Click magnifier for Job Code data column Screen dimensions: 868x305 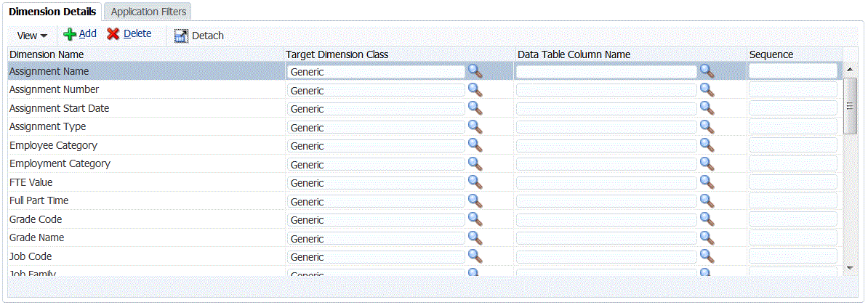point(707,256)
